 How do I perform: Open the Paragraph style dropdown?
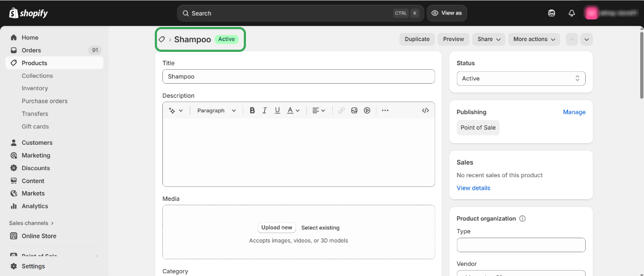pyautogui.click(x=216, y=111)
